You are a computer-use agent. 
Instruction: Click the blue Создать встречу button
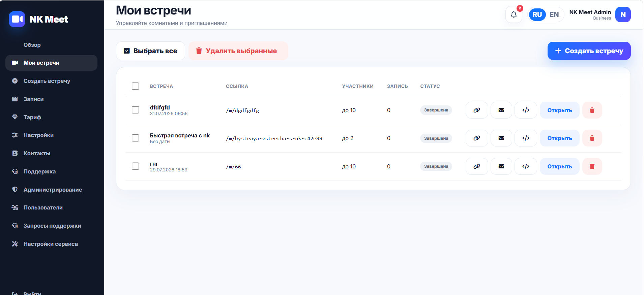[589, 51]
